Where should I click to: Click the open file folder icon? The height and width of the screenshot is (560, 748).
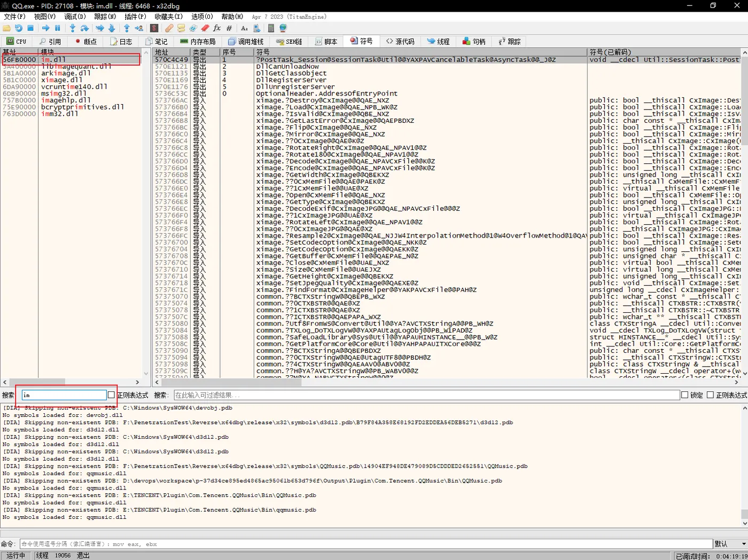pyautogui.click(x=7, y=28)
